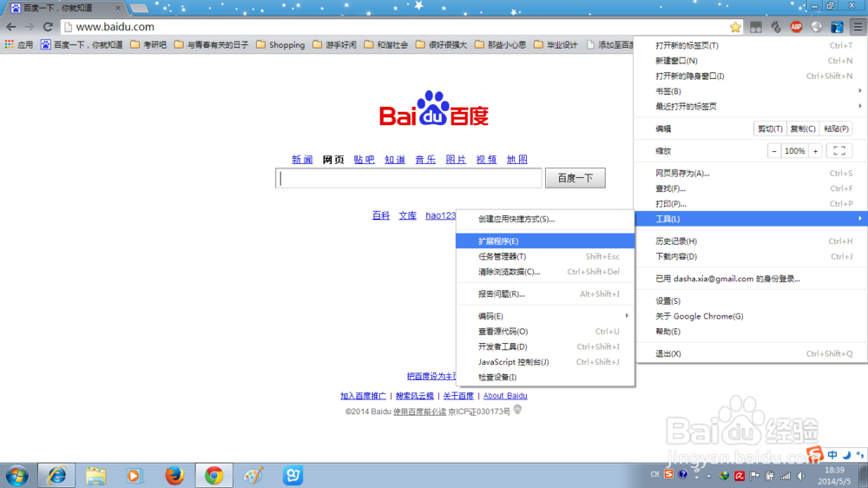Select 清除浏览数据(C) menu item
This screenshot has width=868, height=488.
click(x=545, y=272)
